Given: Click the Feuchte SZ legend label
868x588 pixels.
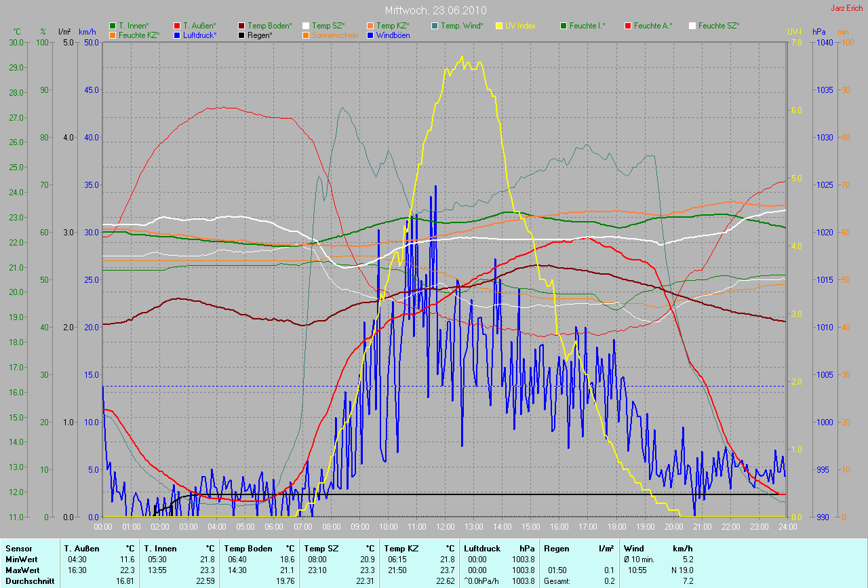Looking at the screenshot, I should pyautogui.click(x=718, y=26).
